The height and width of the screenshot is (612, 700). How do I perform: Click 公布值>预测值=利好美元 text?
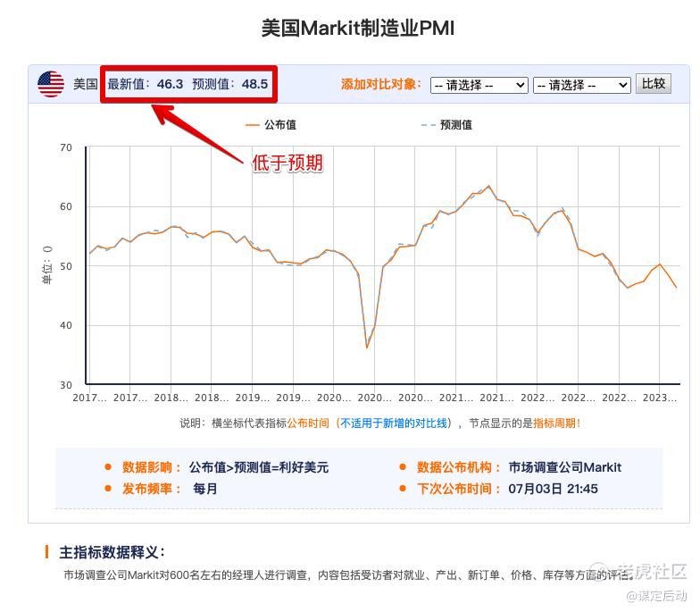click(259, 467)
